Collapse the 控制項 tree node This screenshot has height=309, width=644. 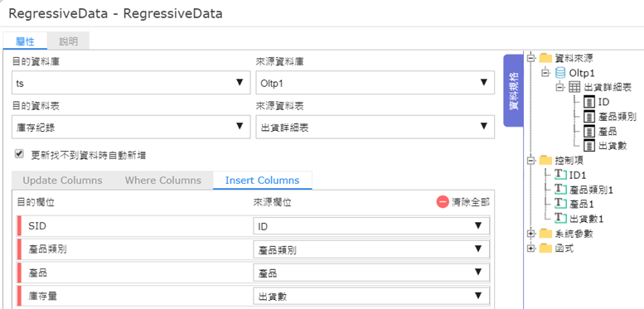(532, 160)
